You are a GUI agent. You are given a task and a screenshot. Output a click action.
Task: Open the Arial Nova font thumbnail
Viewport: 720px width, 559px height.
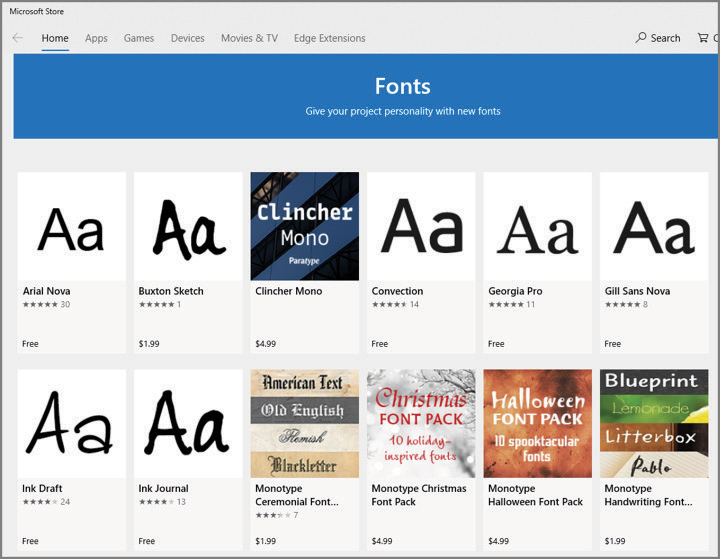pyautogui.click(x=72, y=226)
